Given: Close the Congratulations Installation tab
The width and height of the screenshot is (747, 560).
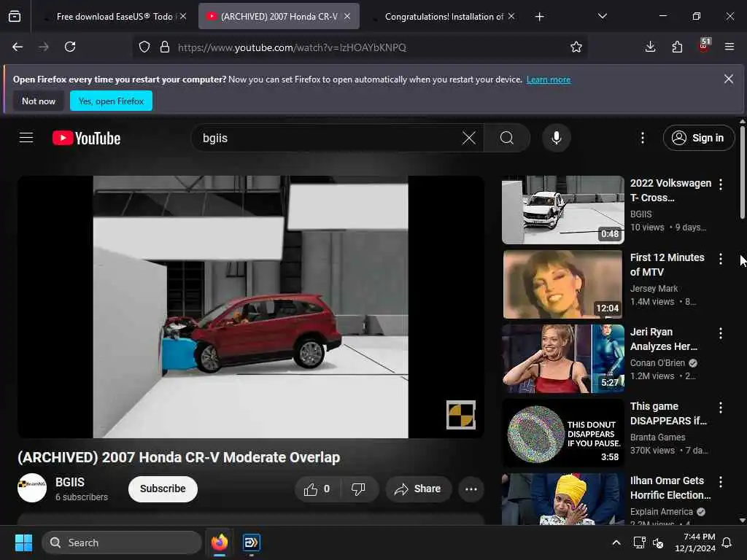Looking at the screenshot, I should pos(511,16).
